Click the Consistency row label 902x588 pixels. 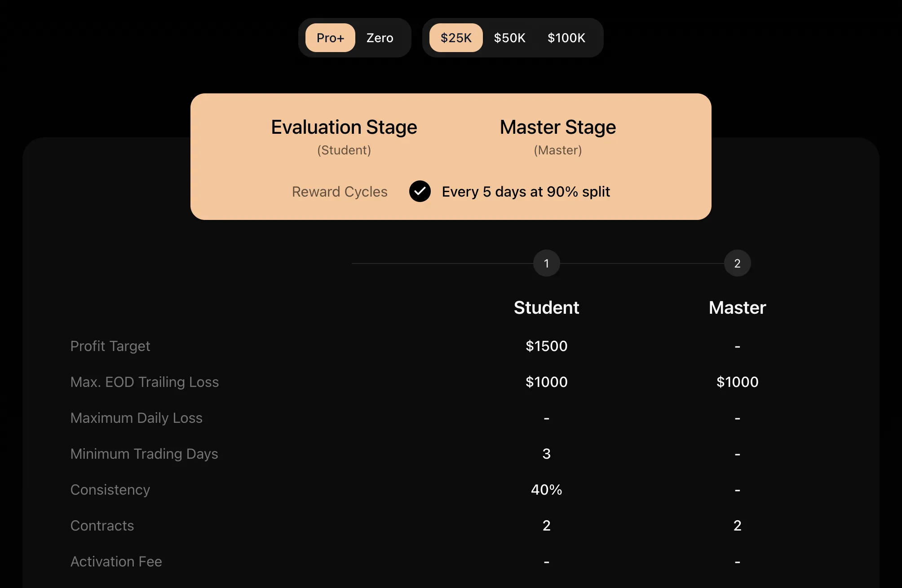coord(110,490)
